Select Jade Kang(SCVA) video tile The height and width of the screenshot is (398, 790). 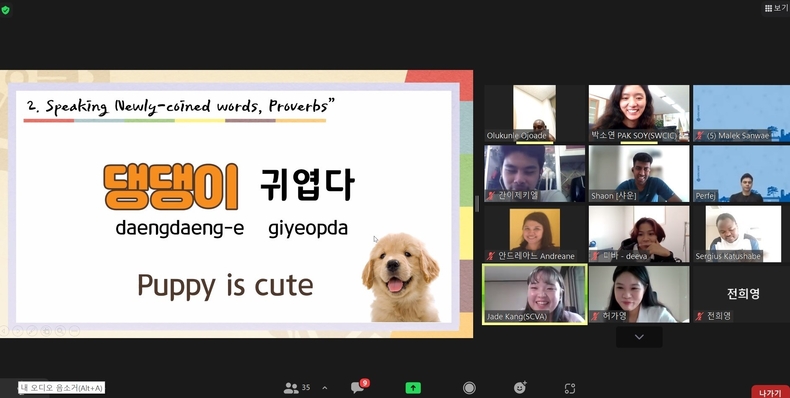(535, 294)
